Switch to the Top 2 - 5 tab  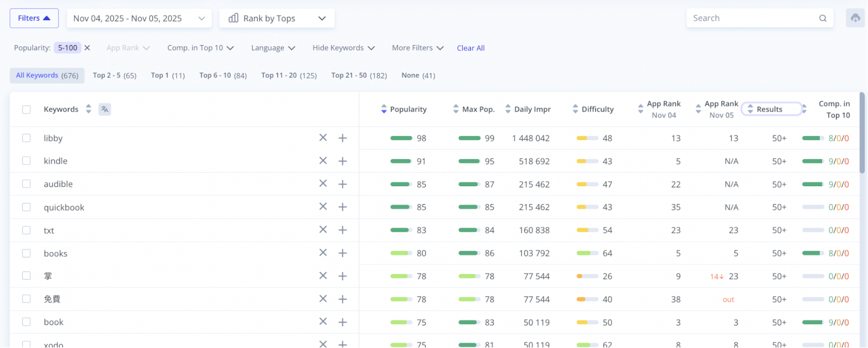pyautogui.click(x=114, y=75)
